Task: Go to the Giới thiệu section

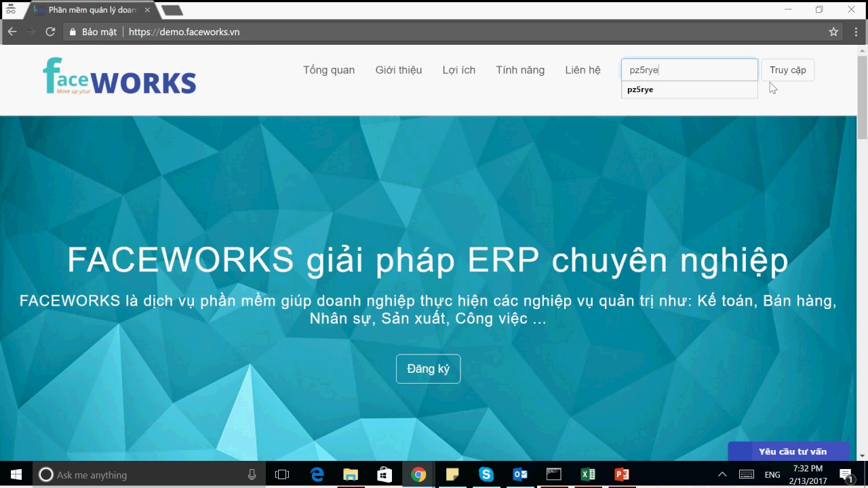Action: (x=399, y=70)
